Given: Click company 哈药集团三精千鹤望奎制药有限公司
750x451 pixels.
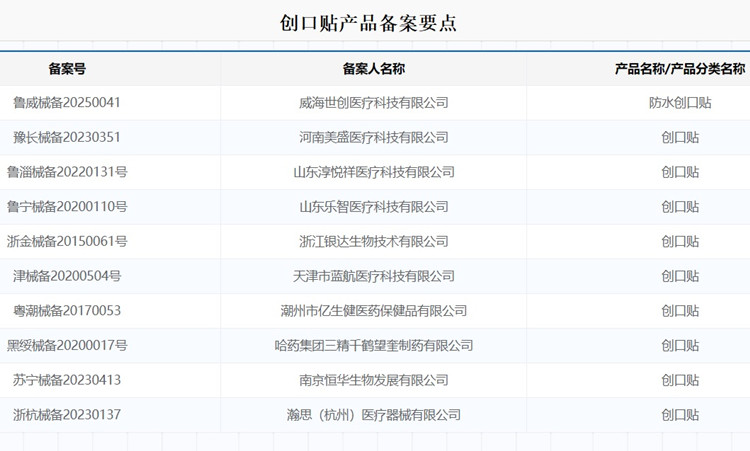Looking at the screenshot, I should pyautogui.click(x=374, y=345).
